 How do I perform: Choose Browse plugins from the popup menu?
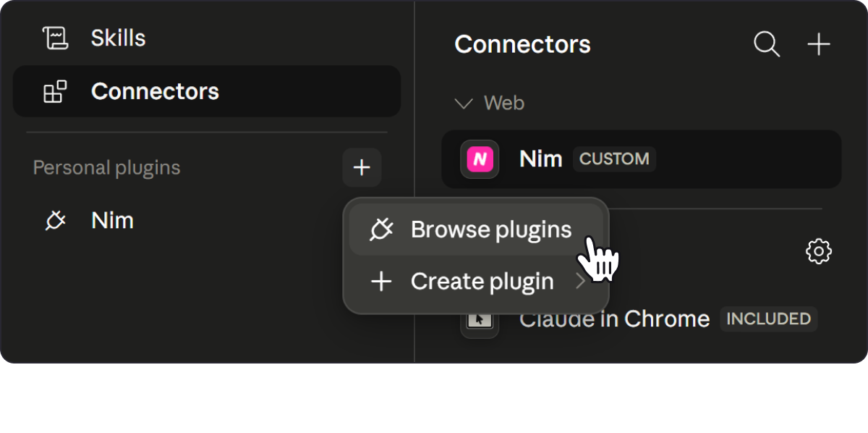[476, 230]
